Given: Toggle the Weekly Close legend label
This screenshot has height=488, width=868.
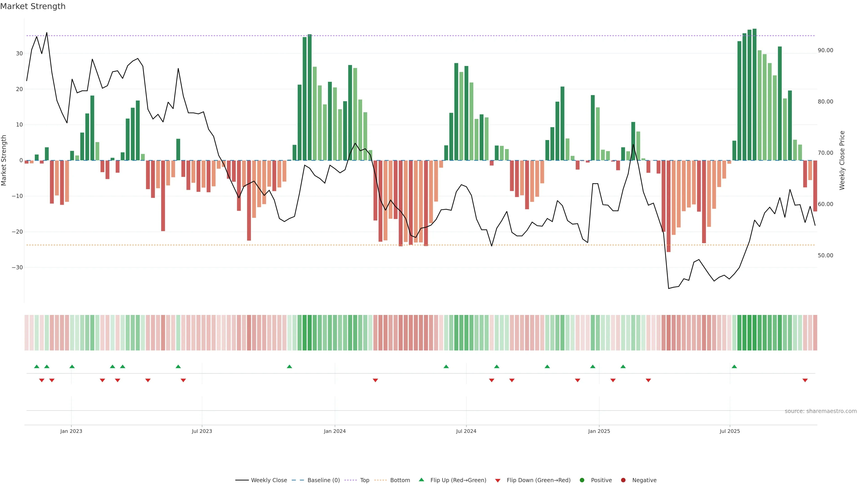Looking at the screenshot, I should click(x=269, y=480).
